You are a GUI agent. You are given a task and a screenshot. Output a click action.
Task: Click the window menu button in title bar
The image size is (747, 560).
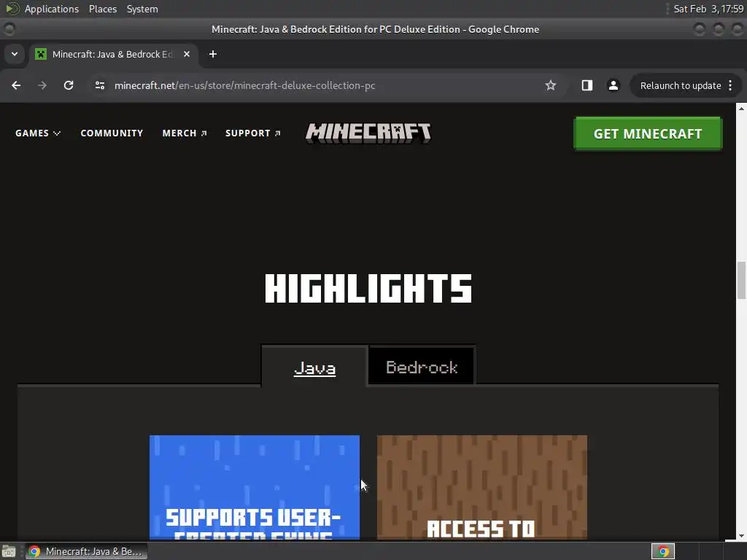point(9,29)
